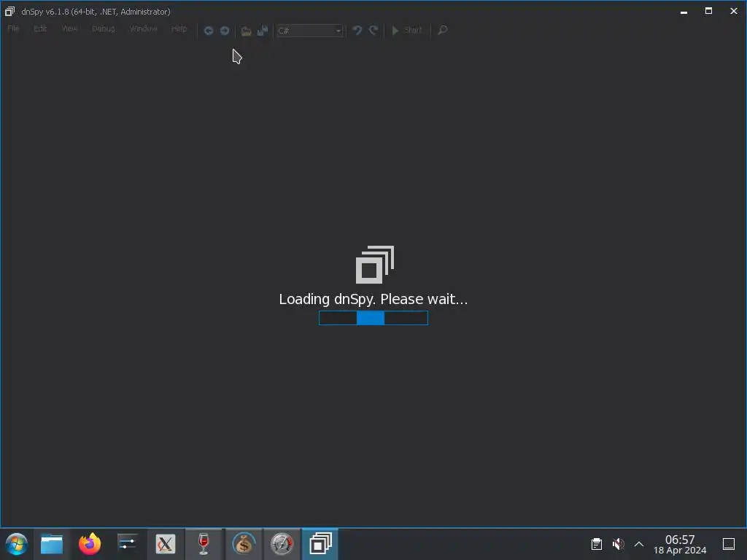This screenshot has height=560, width=747.
Task: Click the undo toolbar icon
Action: pyautogui.click(x=357, y=31)
